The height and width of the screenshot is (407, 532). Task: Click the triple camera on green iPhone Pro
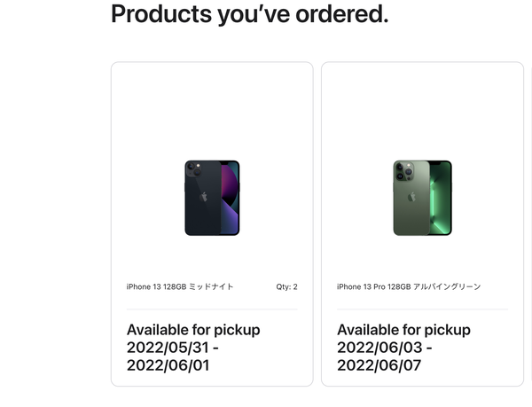404,170
